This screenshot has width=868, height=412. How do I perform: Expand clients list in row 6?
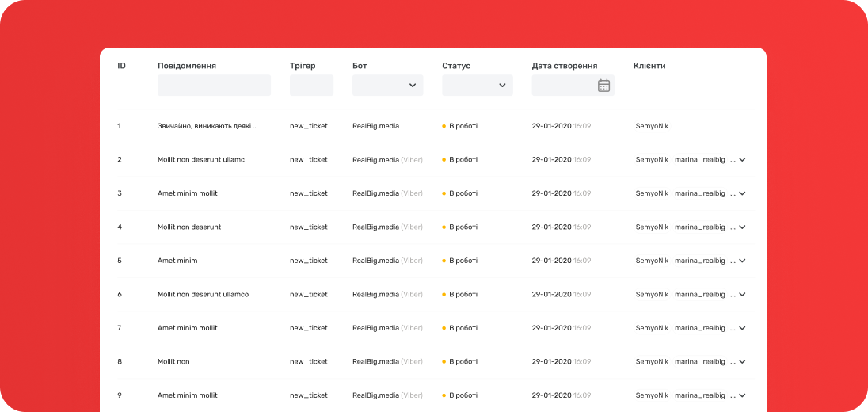(742, 295)
